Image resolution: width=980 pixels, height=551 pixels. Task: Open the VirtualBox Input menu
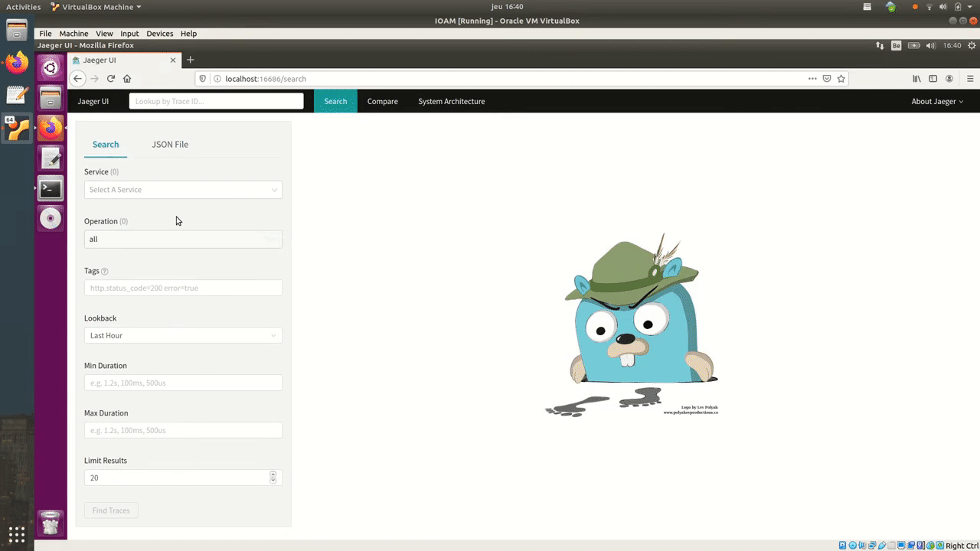129,34
